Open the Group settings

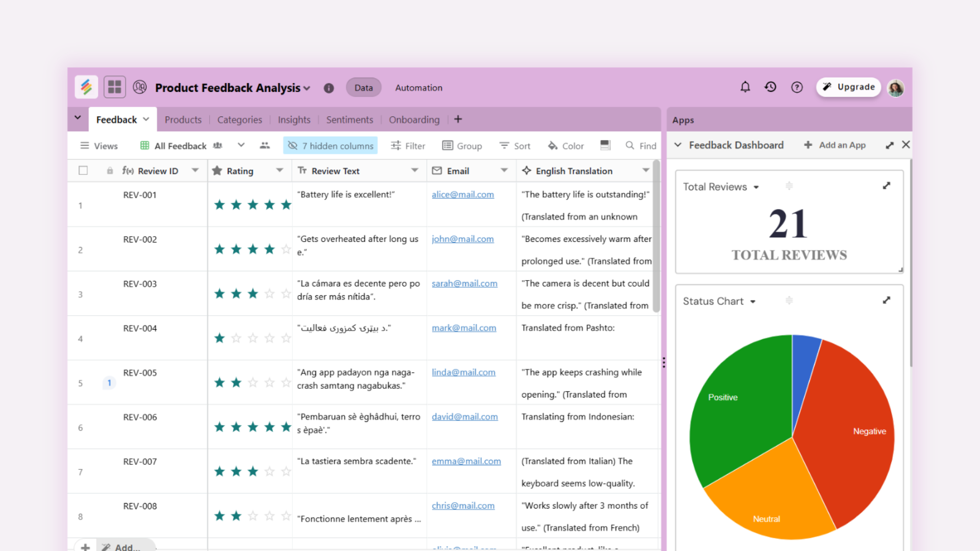click(x=462, y=145)
